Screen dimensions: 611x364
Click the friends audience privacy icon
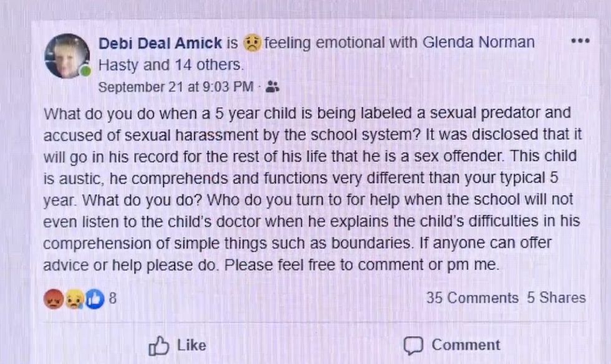point(272,87)
